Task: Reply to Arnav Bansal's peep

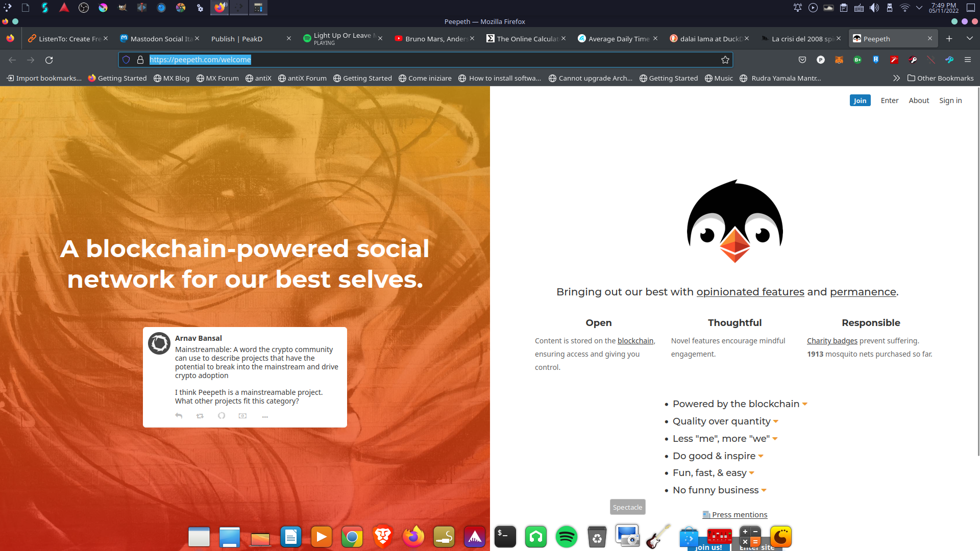Action: pos(179,416)
